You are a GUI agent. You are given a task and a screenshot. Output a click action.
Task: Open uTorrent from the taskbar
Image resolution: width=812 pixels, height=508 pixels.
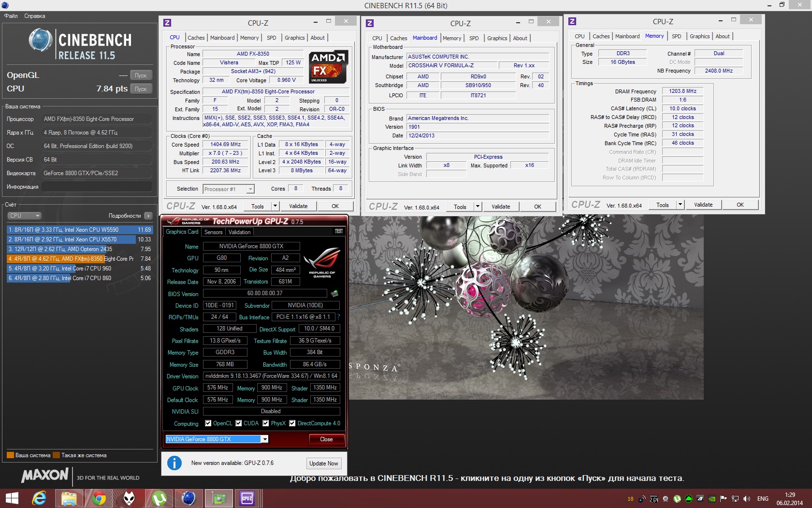tap(159, 498)
